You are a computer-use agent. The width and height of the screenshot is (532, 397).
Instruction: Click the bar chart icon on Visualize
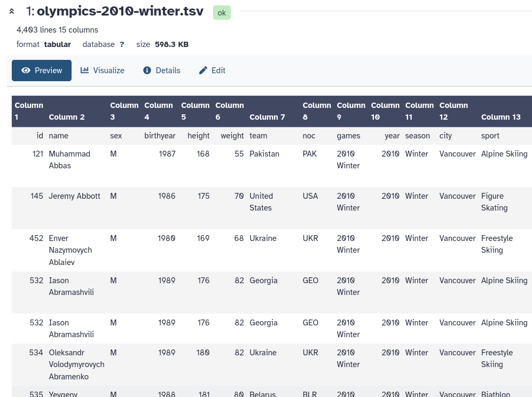click(x=84, y=70)
